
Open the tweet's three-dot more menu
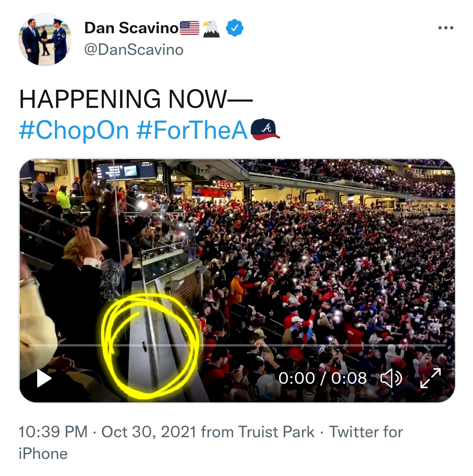click(x=446, y=28)
